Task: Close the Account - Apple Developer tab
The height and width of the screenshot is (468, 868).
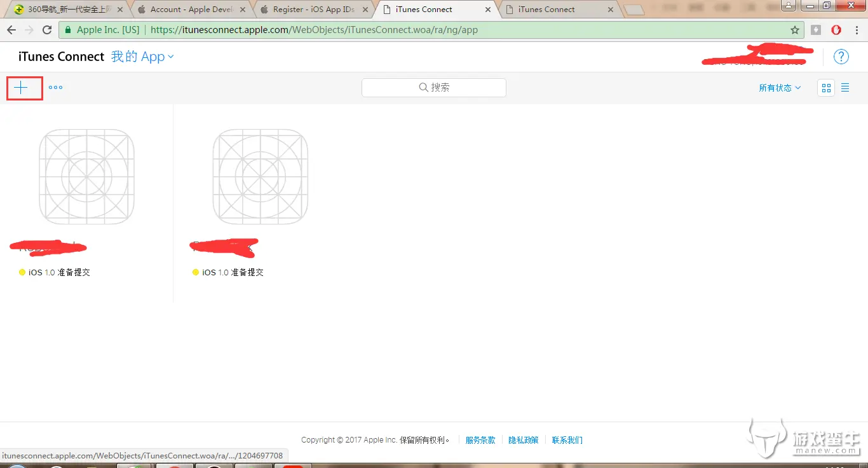Action: click(243, 10)
